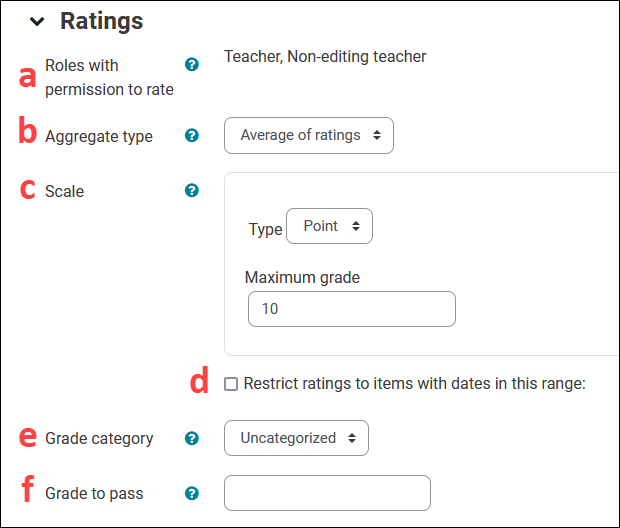Click the Roles with permission to rate label

coord(109,77)
